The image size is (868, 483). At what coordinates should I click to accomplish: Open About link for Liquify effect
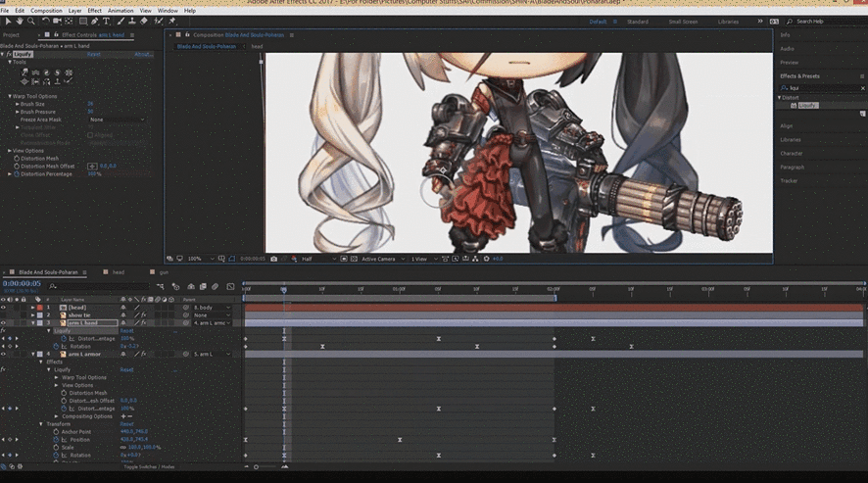pyautogui.click(x=143, y=54)
